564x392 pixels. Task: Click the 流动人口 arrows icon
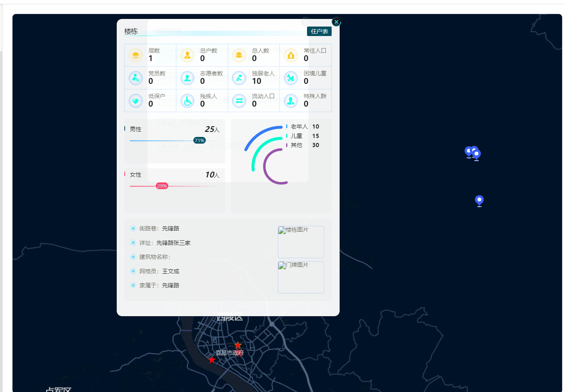click(x=239, y=101)
